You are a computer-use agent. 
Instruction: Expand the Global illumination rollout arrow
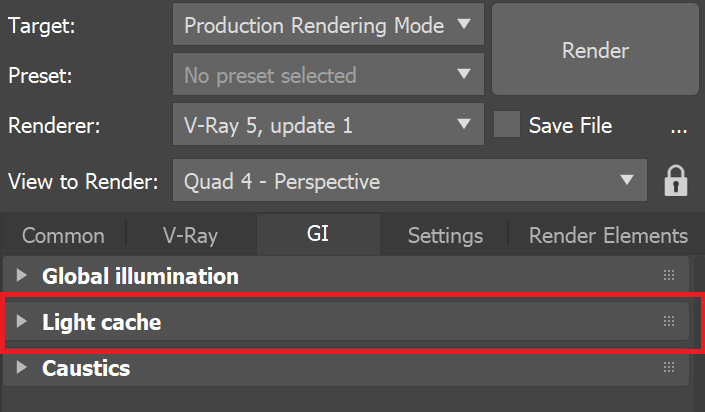[x=23, y=276]
